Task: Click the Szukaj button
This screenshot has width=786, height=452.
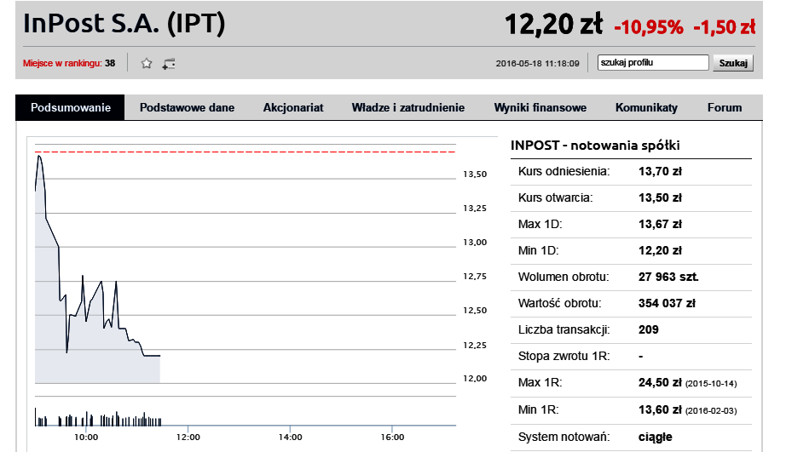Action: [x=733, y=63]
